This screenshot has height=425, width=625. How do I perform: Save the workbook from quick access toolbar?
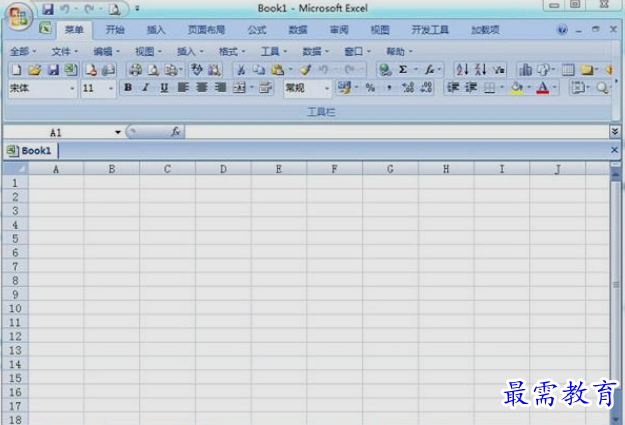[x=48, y=9]
